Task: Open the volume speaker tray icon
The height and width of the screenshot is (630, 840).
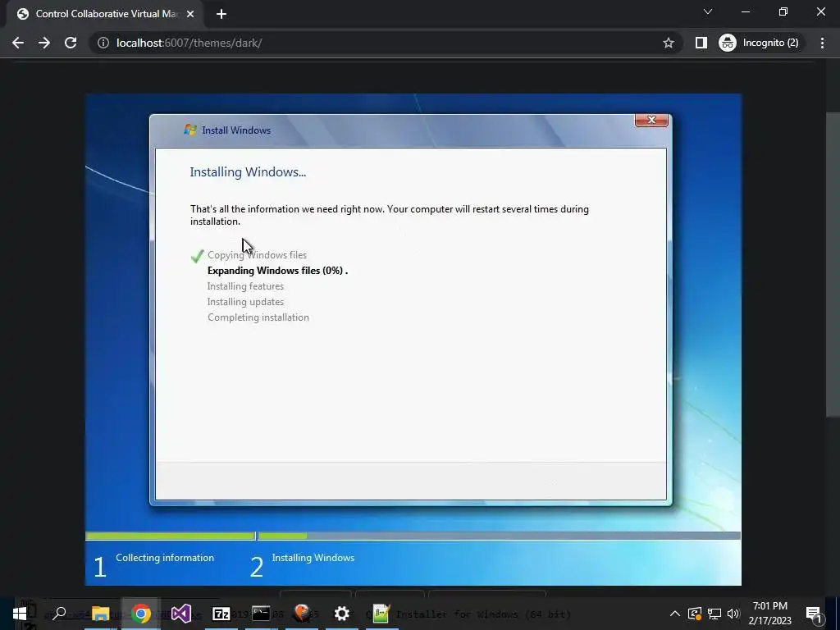Action: (x=733, y=614)
